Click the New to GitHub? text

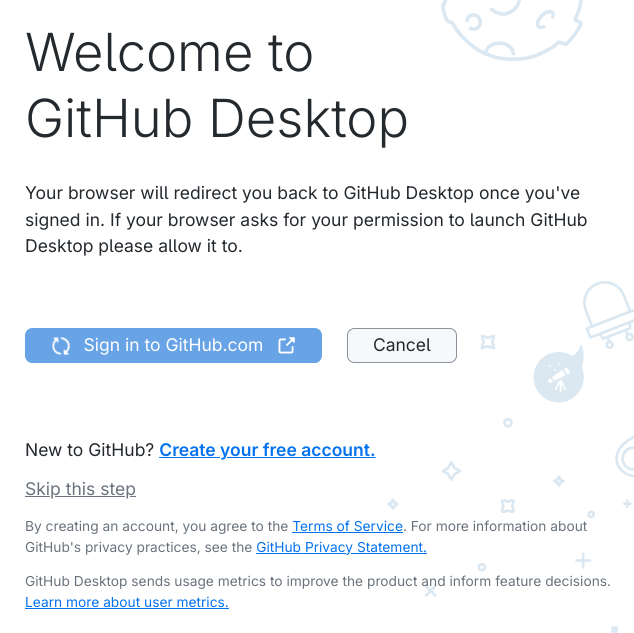point(89,450)
